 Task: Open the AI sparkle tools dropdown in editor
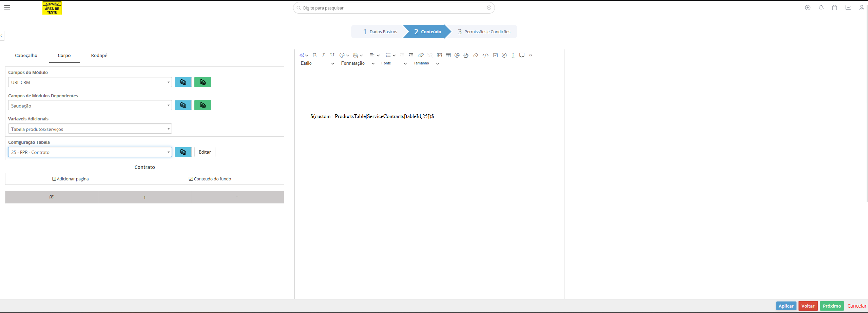(x=304, y=55)
